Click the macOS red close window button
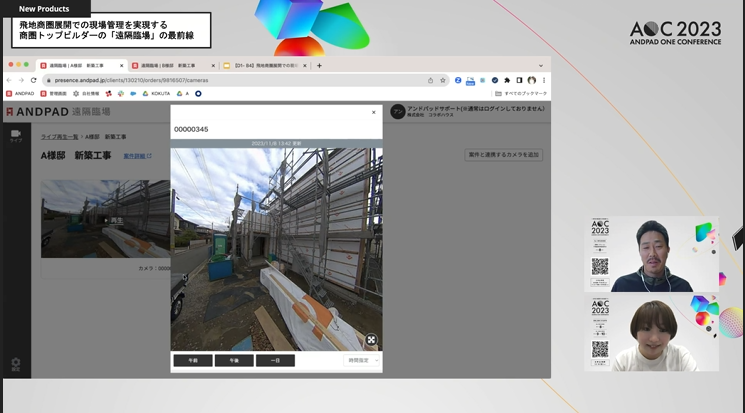Image resolution: width=745 pixels, height=413 pixels. tap(11, 64)
